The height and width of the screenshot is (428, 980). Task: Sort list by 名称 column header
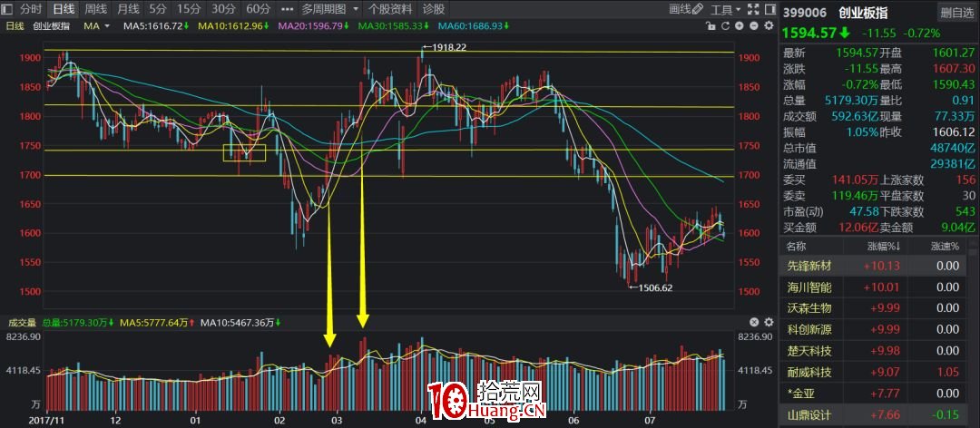(x=797, y=246)
